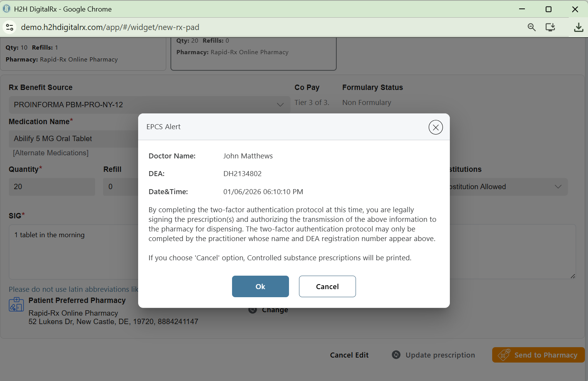Click the Medication Name field

(73, 139)
